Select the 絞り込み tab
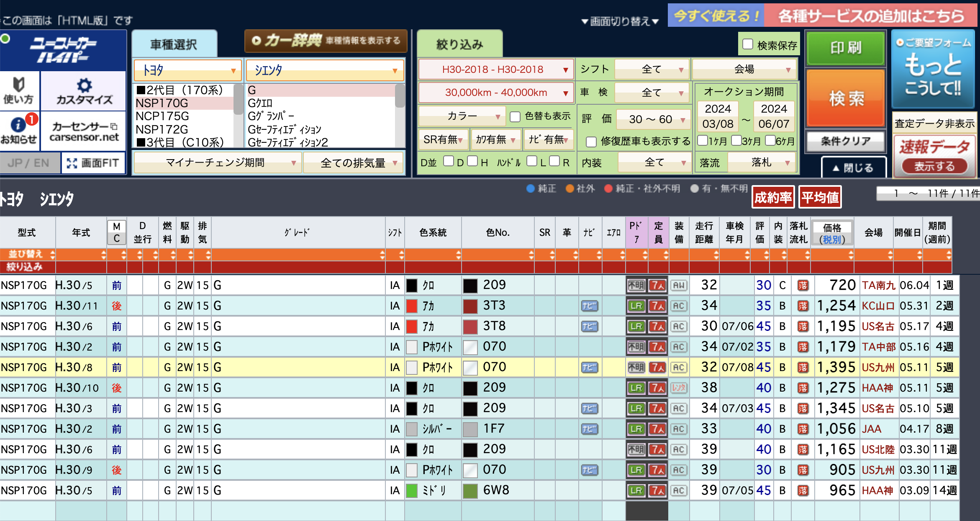980x521 pixels. (459, 44)
